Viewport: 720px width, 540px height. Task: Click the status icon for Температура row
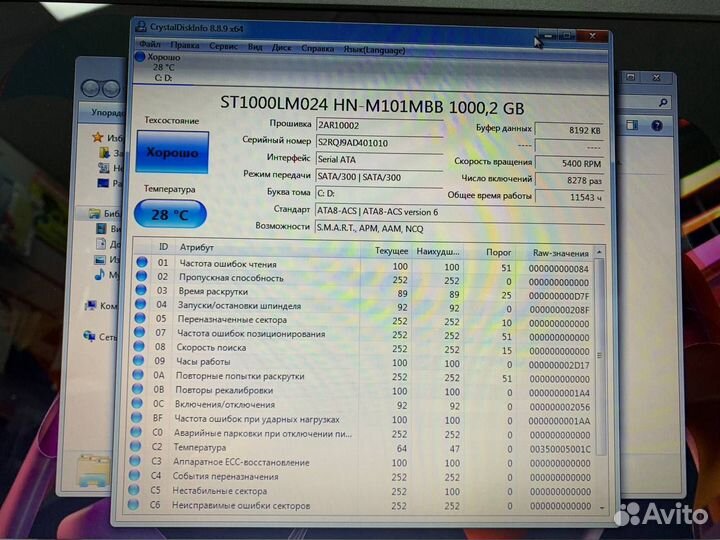136,446
